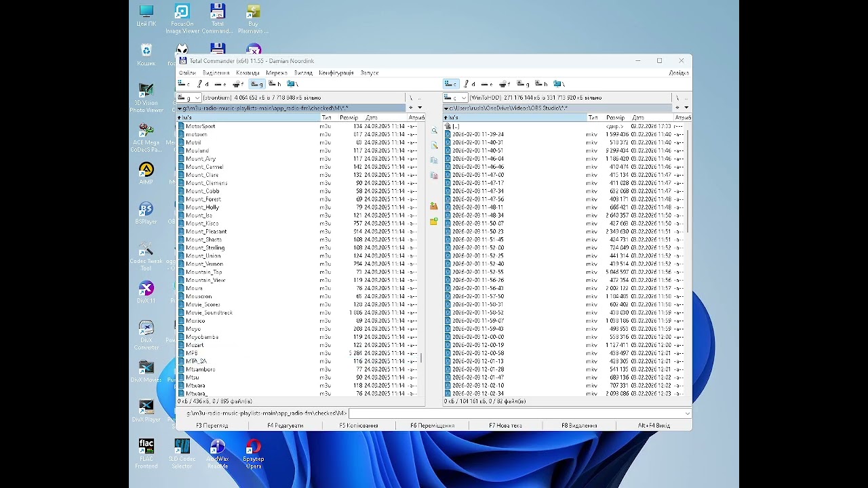Image resolution: width=868 pixels, height=488 pixels.
Task: Click the pack files icon in middle bar
Action: coord(434,206)
